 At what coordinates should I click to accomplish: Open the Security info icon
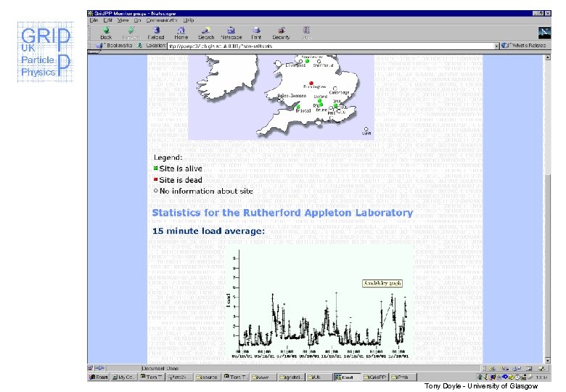click(281, 32)
